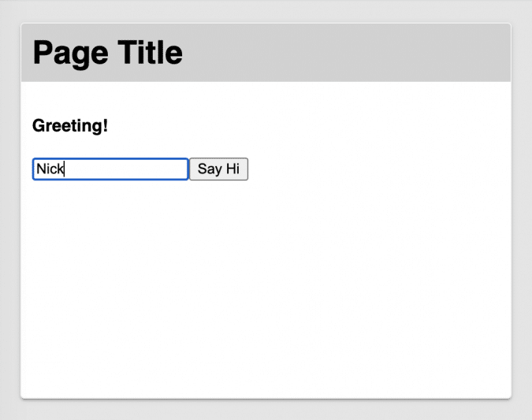
Task: Submit the greeting with Say Hi
Action: [x=219, y=169]
